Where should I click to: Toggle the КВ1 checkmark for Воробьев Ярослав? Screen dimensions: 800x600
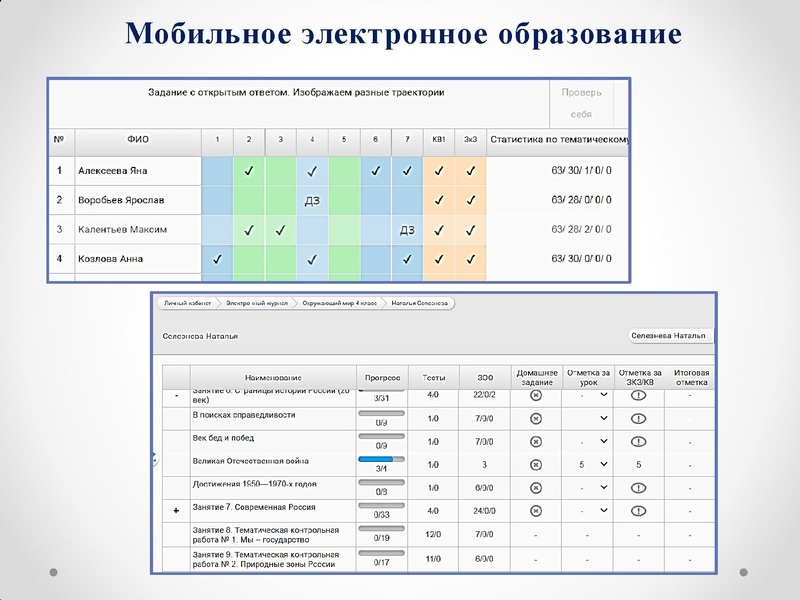[x=437, y=199]
